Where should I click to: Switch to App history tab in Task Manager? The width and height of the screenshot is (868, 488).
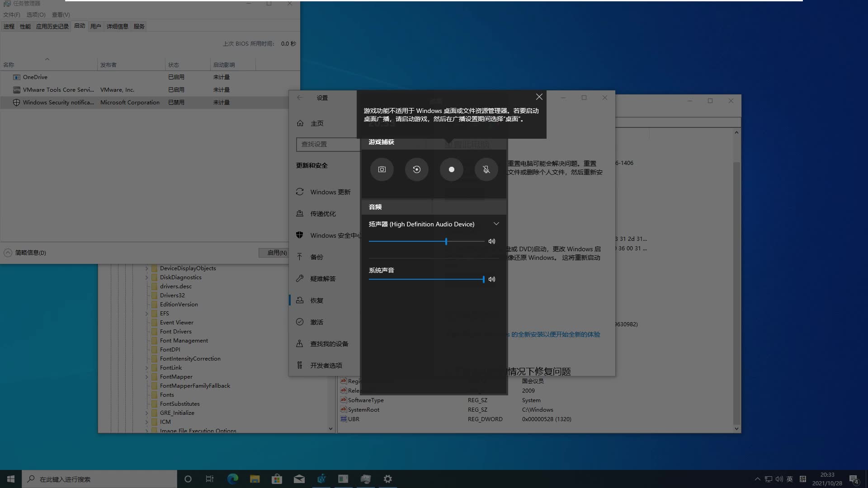tap(52, 26)
